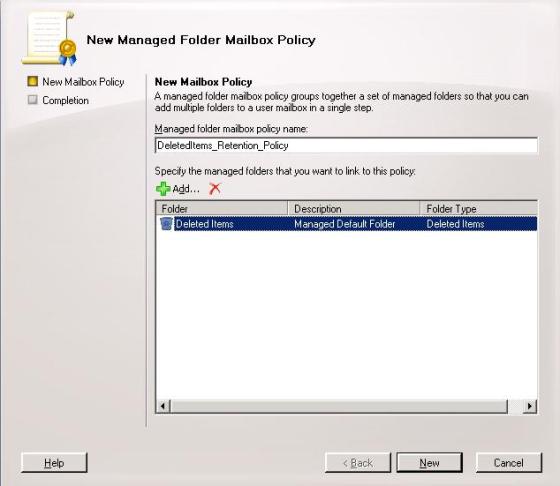Viewport: 560px width, 486px height.
Task: Click the Deleted Items trash bin icon
Action: (166, 224)
